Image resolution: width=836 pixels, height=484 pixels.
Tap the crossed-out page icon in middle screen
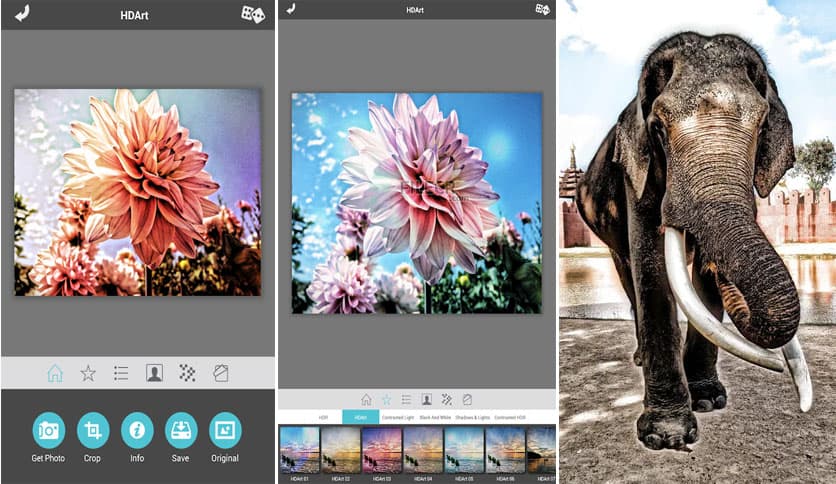click(467, 399)
